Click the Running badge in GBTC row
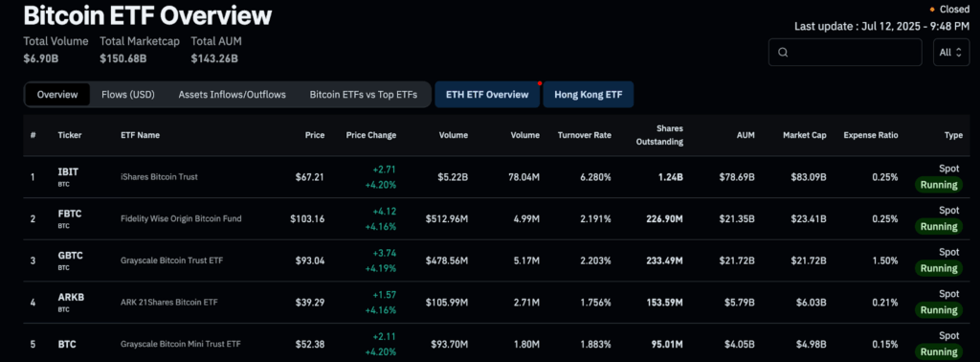 (939, 268)
